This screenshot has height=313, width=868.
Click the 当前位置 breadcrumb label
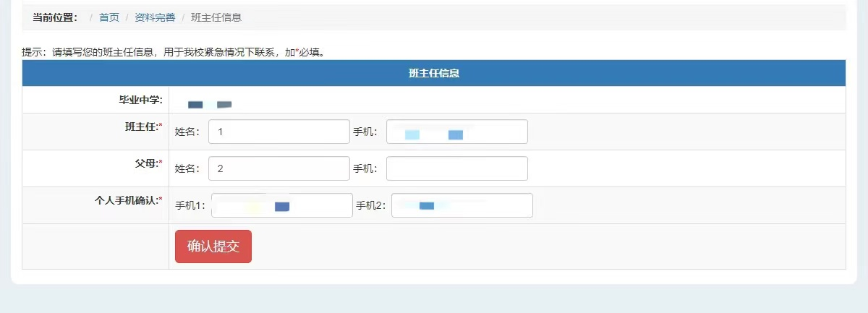(55, 17)
